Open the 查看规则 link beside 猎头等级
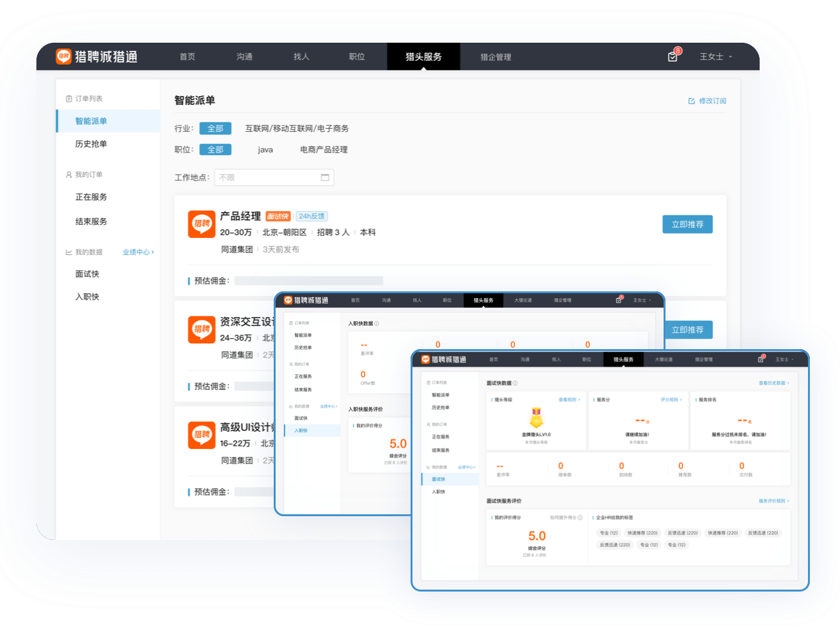The height and width of the screenshot is (638, 840). (x=569, y=400)
